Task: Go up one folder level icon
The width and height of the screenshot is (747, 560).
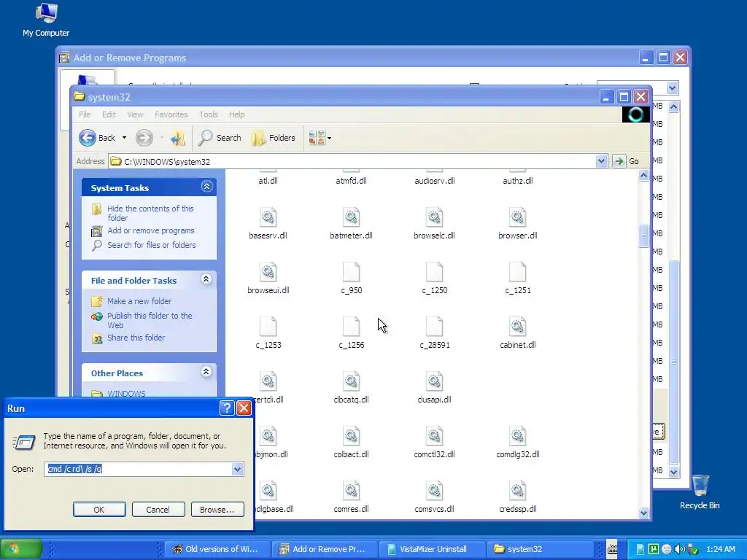Action: tap(178, 138)
